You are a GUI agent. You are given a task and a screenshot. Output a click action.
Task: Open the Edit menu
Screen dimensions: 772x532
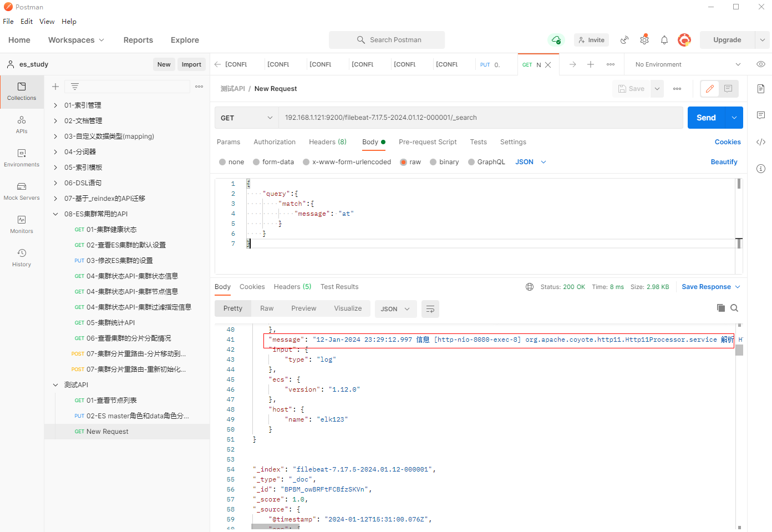(27, 22)
